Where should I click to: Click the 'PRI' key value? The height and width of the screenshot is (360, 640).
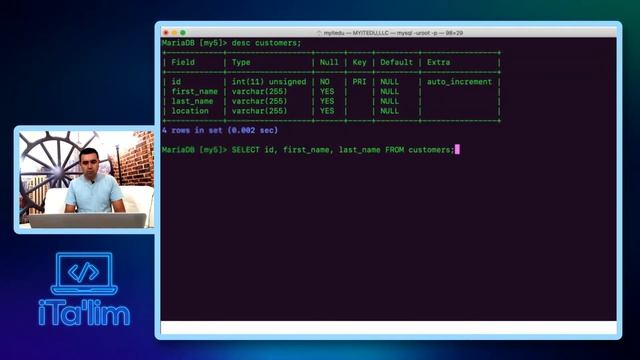[359, 82]
